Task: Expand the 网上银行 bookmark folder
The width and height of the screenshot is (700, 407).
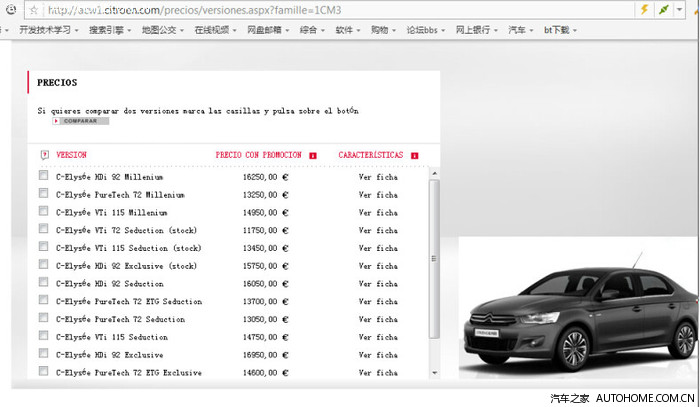Action: (476, 30)
